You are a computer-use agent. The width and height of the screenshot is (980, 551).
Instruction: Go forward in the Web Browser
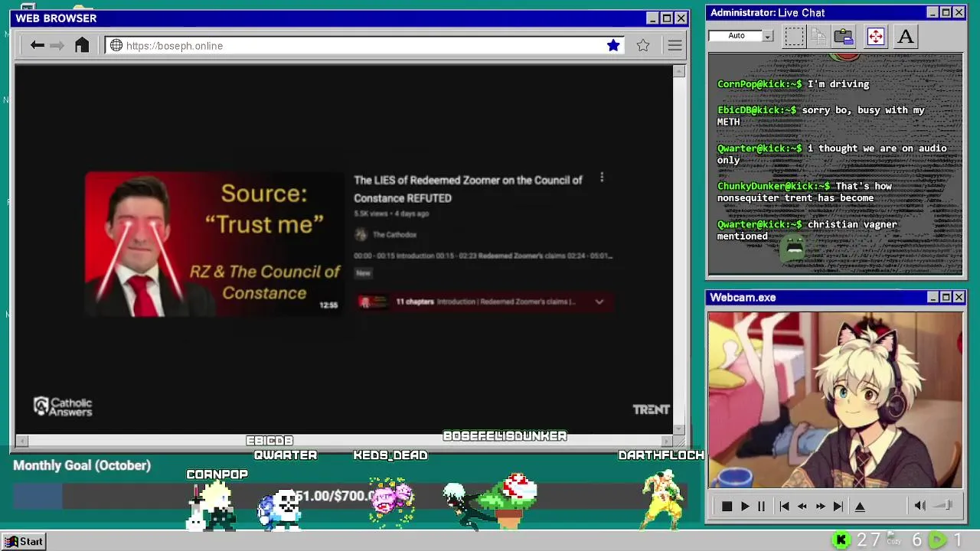tap(57, 46)
